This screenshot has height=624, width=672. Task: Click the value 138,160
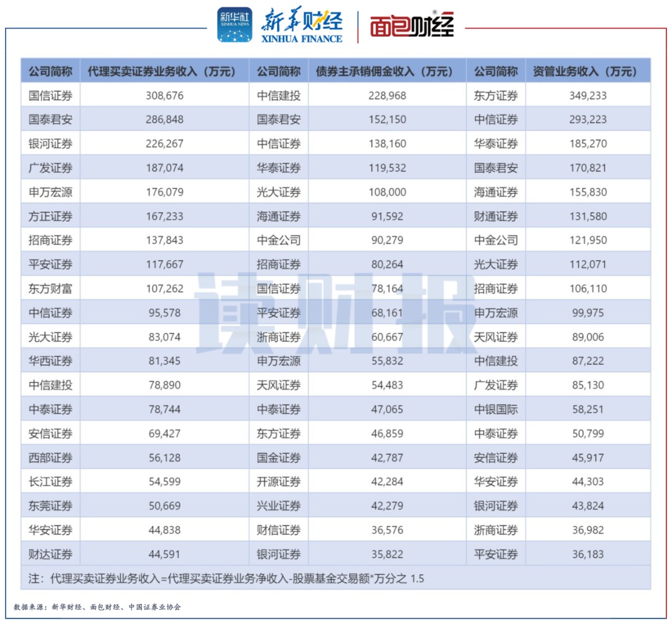point(388,144)
